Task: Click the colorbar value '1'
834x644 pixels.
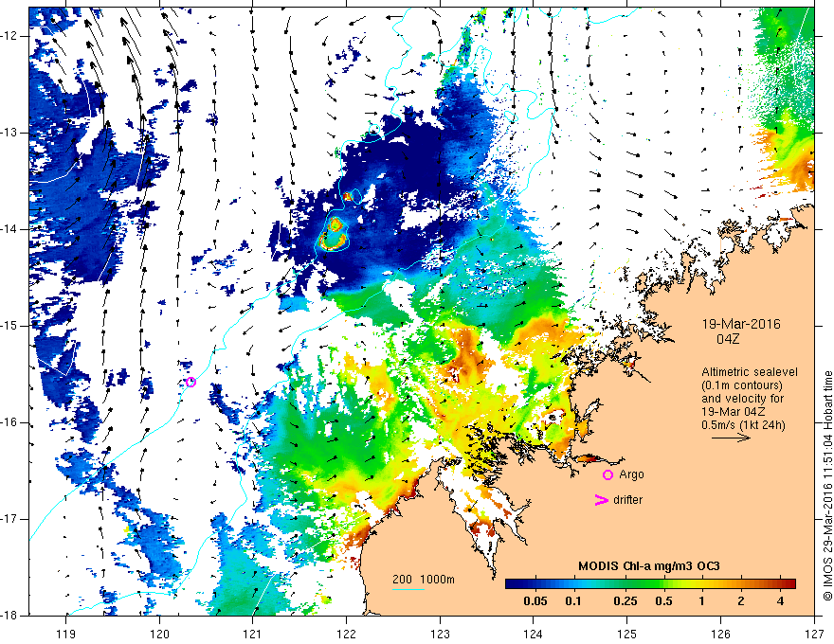Action: (701, 601)
